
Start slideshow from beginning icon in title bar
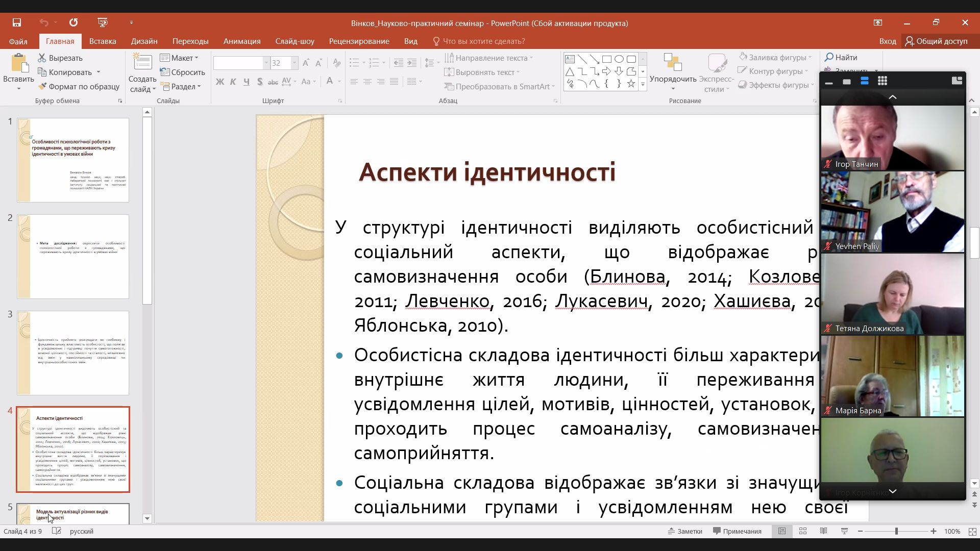pyautogui.click(x=103, y=22)
